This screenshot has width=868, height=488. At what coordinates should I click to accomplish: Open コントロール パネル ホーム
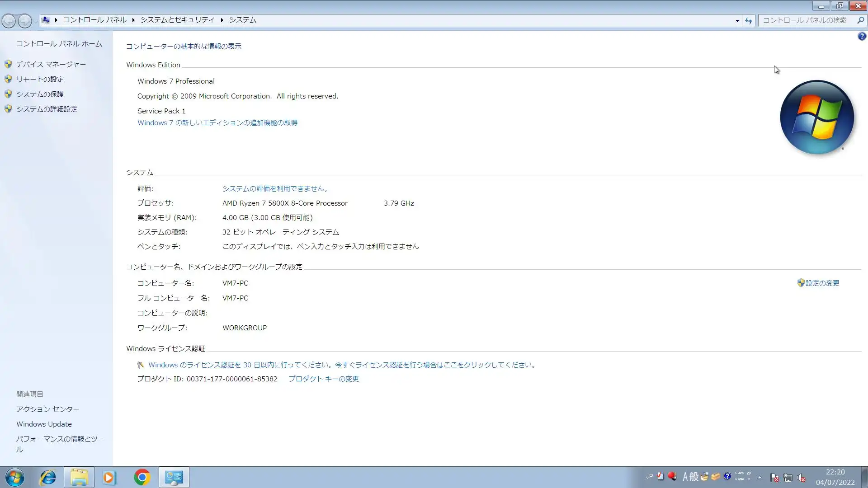pyautogui.click(x=59, y=44)
